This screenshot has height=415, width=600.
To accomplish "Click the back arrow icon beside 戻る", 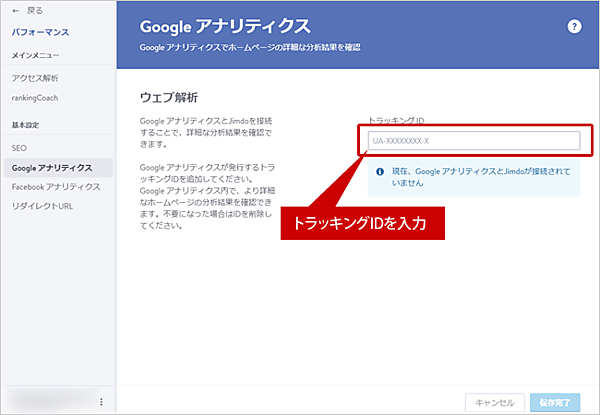I will click(x=15, y=10).
